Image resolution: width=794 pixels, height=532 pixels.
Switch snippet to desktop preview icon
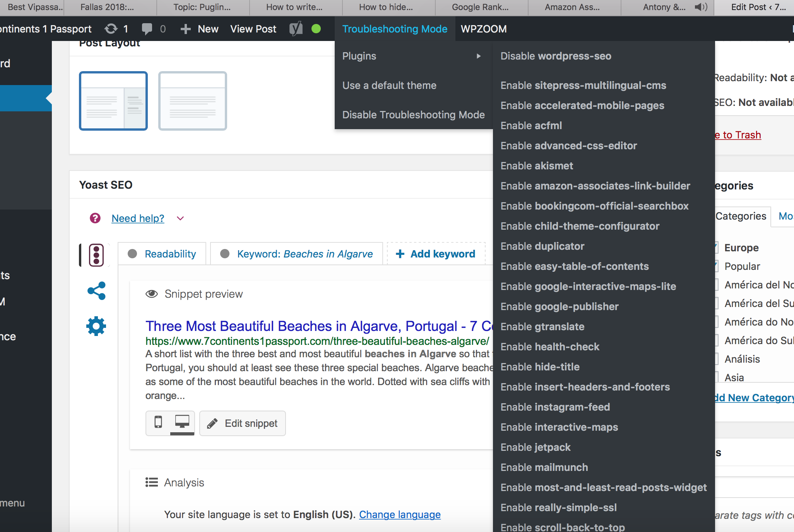pyautogui.click(x=182, y=422)
